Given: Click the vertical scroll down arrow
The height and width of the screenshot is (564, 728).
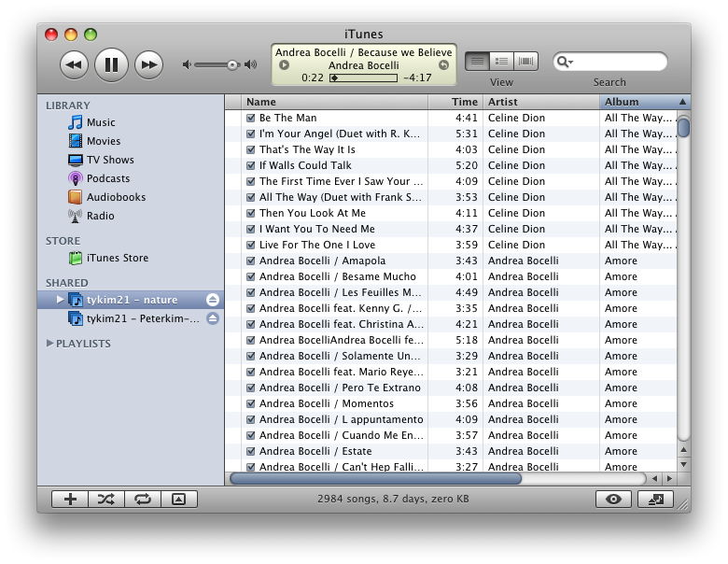Looking at the screenshot, I should pyautogui.click(x=683, y=465).
